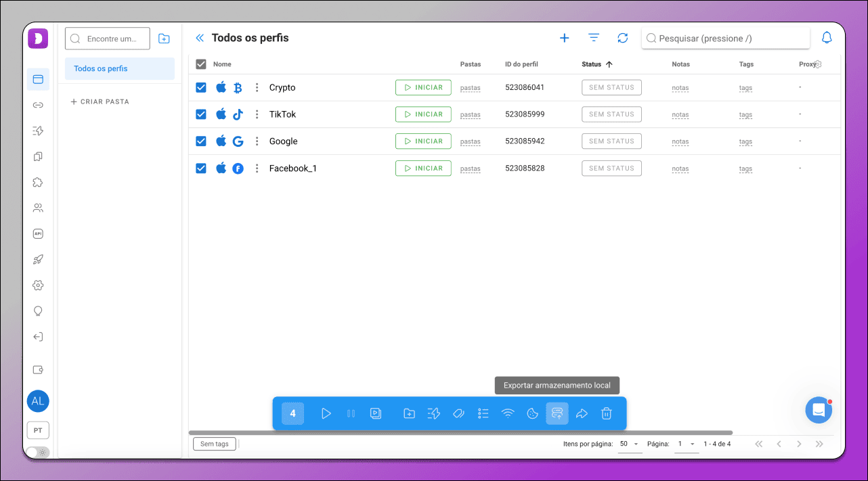868x481 pixels.
Task: Click the CRIAR PASTA button
Action: tap(100, 101)
